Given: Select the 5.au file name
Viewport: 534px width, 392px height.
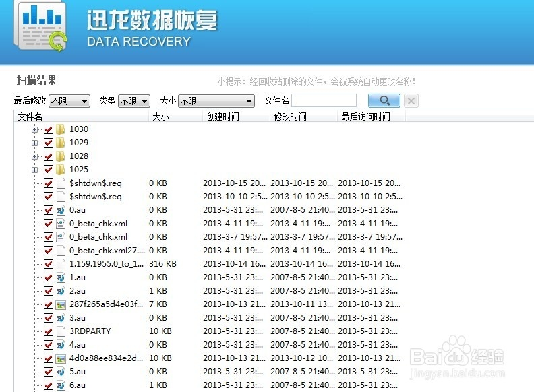Looking at the screenshot, I should (78, 372).
